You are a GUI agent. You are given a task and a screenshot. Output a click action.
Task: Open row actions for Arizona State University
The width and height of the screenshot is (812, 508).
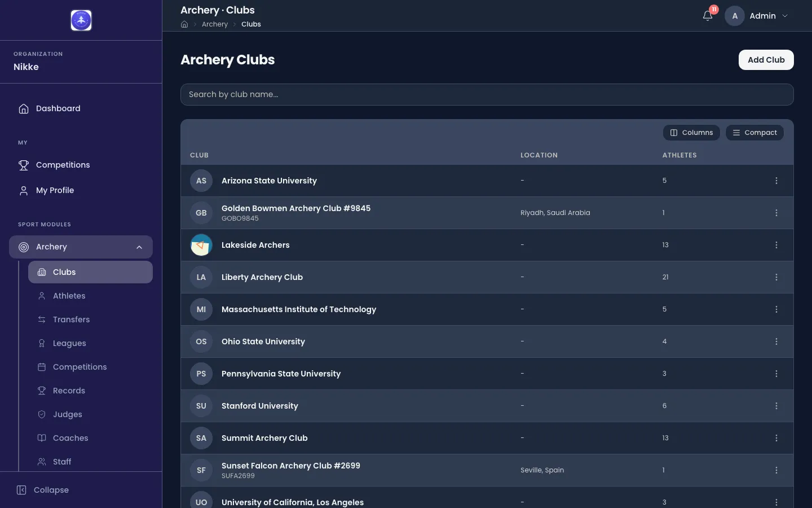[776, 181]
